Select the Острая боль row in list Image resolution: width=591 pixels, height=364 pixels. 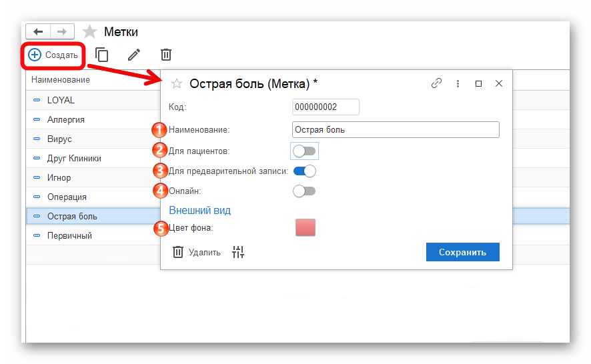(x=93, y=216)
